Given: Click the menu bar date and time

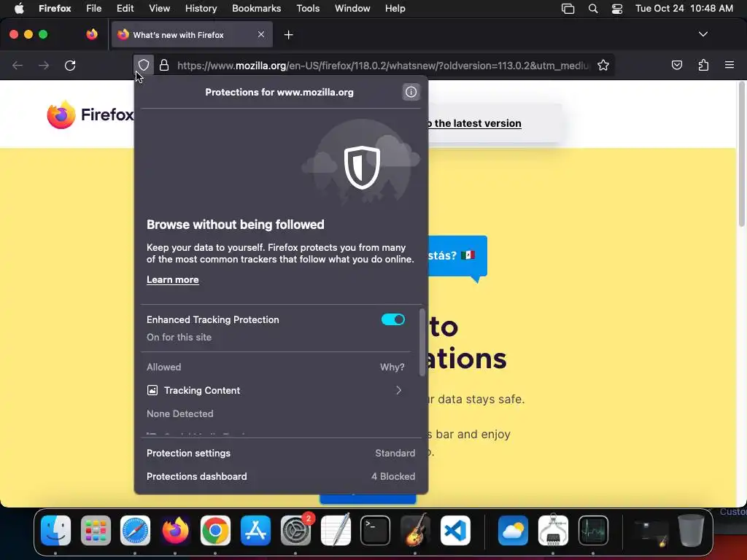Looking at the screenshot, I should [684, 8].
